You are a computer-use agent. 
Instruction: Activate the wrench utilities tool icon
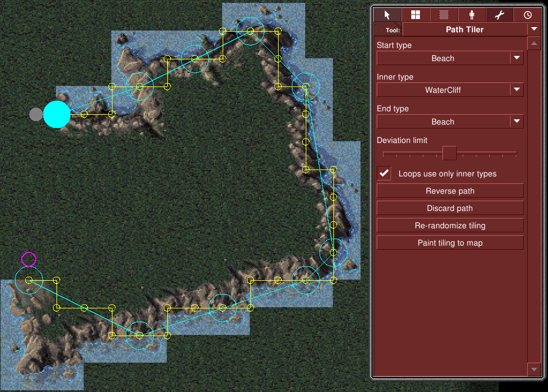click(500, 14)
